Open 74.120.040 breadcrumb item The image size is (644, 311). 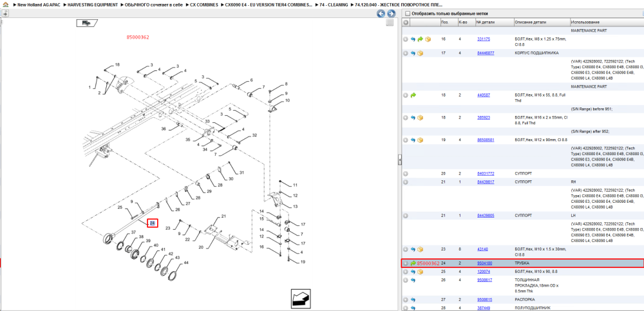coord(399,5)
